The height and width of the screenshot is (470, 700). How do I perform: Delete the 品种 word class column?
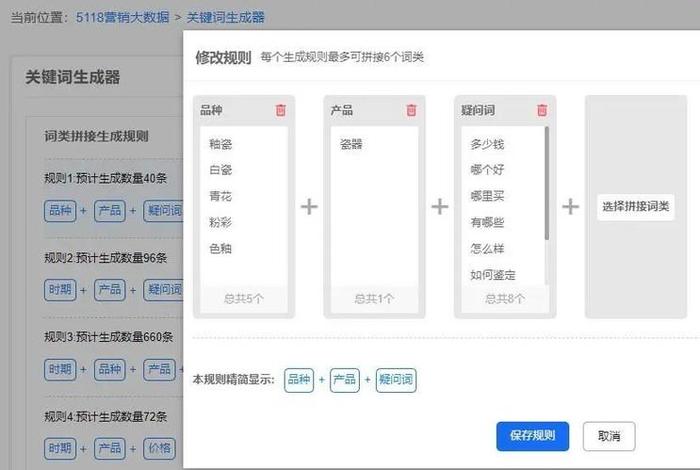(281, 110)
